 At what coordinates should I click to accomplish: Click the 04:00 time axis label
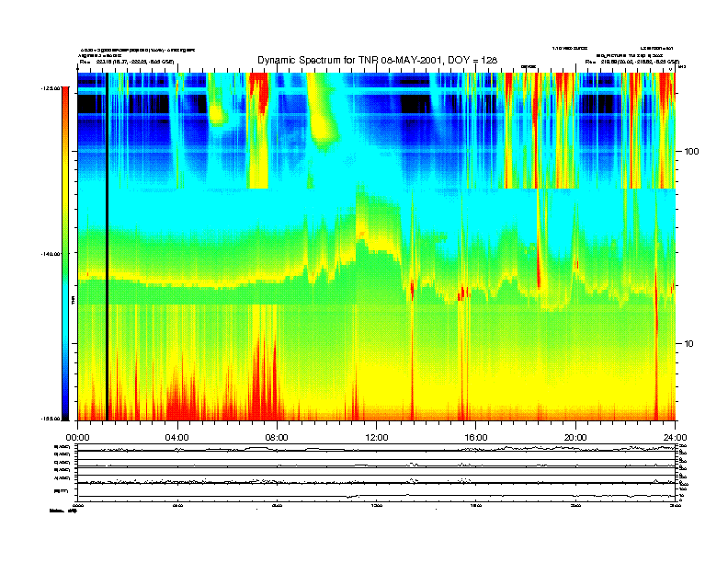pyautogui.click(x=177, y=438)
